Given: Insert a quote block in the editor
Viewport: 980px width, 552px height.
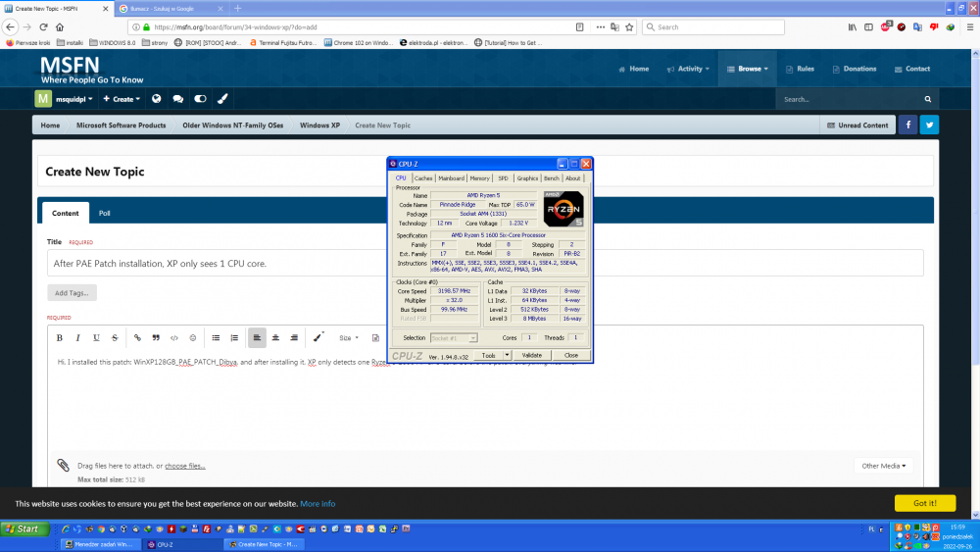Looking at the screenshot, I should [x=156, y=337].
